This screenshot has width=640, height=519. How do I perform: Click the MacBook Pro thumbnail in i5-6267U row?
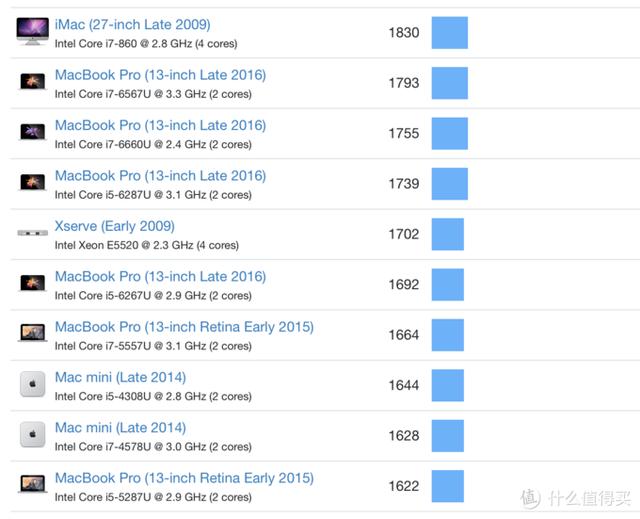tap(33, 283)
